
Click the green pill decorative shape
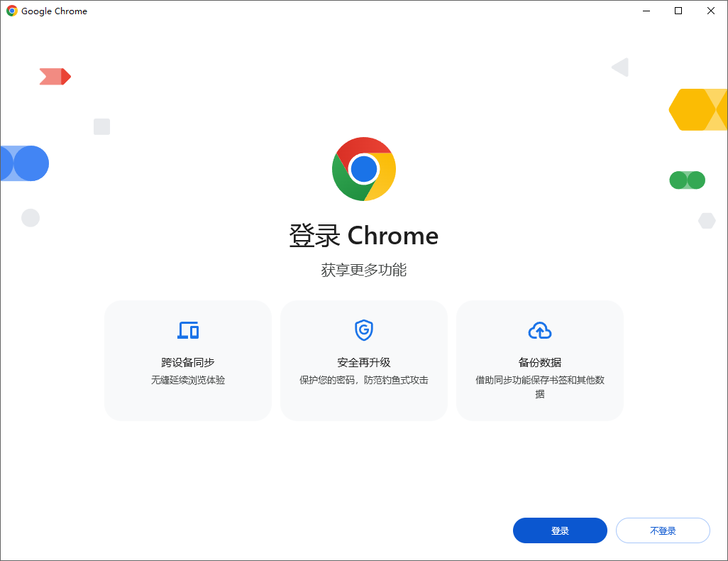(687, 180)
